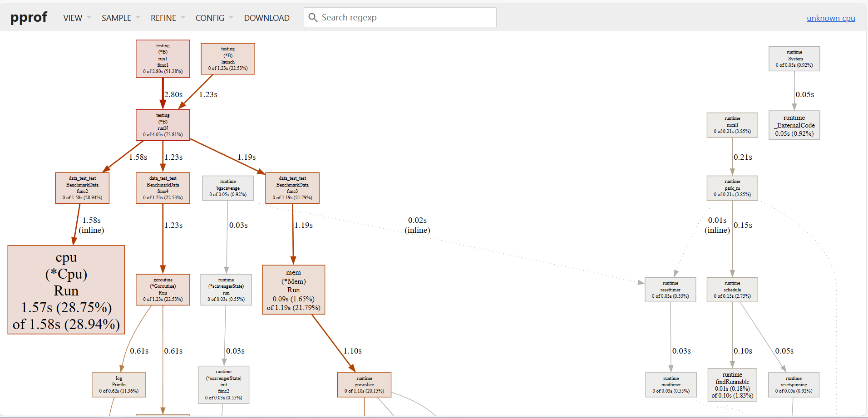Select the runtime resettimer node
The image size is (868, 418).
[671, 290]
